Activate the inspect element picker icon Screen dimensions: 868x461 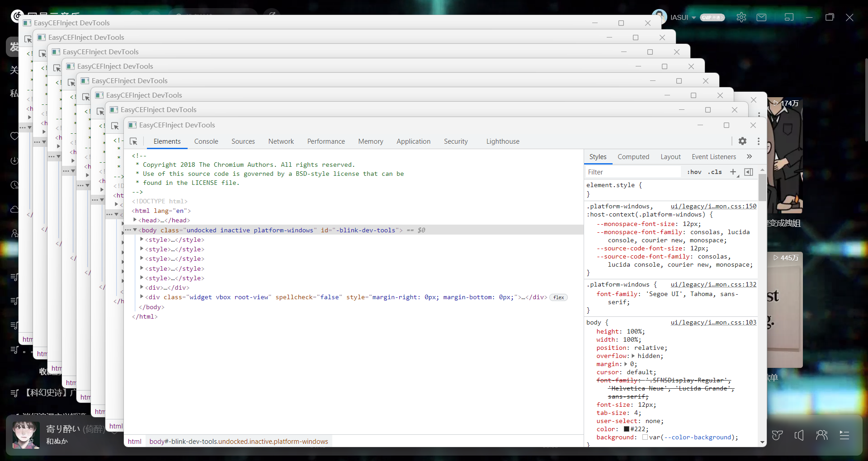(133, 141)
